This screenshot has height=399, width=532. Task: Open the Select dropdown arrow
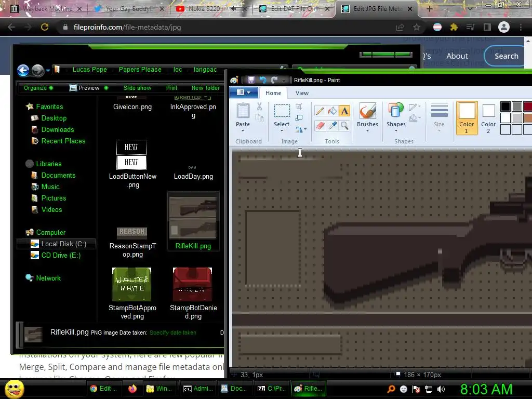[282, 130]
